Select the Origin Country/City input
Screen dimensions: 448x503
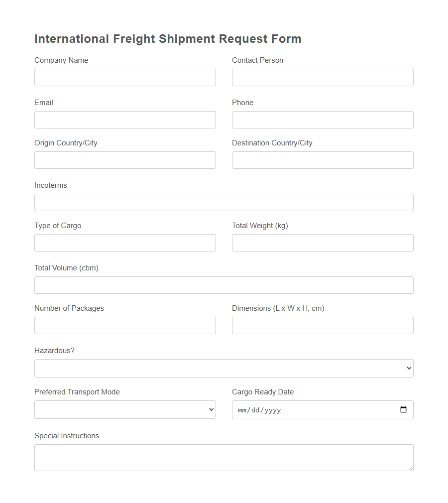pyautogui.click(x=124, y=160)
